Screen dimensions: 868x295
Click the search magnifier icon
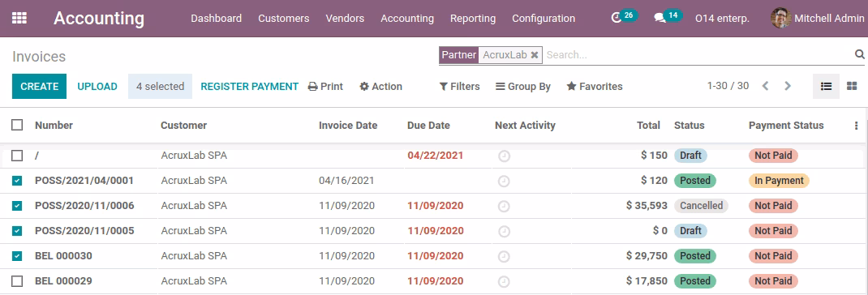(x=860, y=54)
